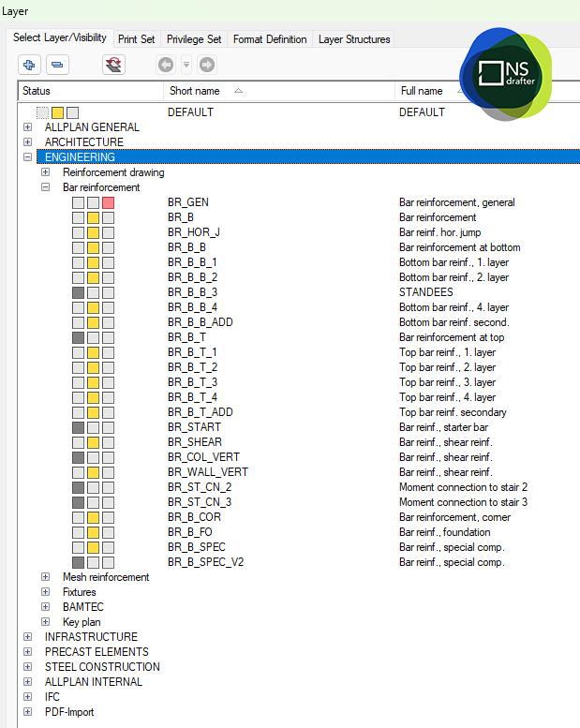Image resolution: width=580 pixels, height=728 pixels.
Task: Open the Layer Structures tab
Action: pyautogui.click(x=353, y=39)
